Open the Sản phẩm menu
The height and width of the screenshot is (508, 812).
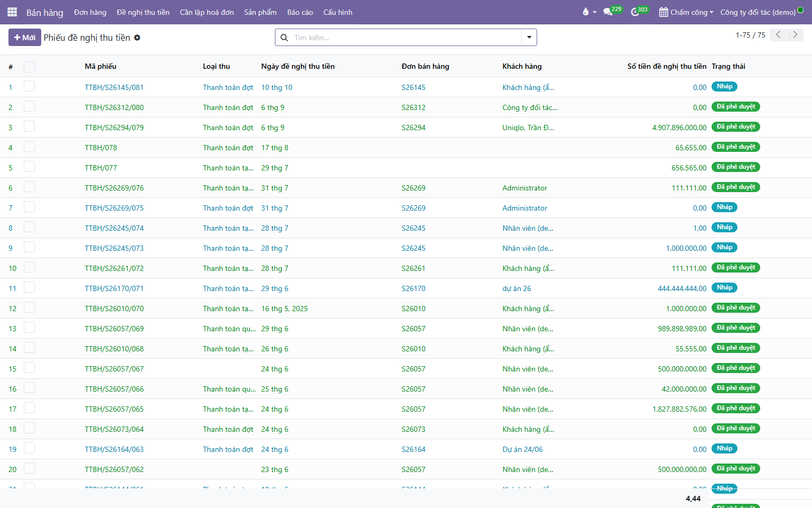coord(260,12)
